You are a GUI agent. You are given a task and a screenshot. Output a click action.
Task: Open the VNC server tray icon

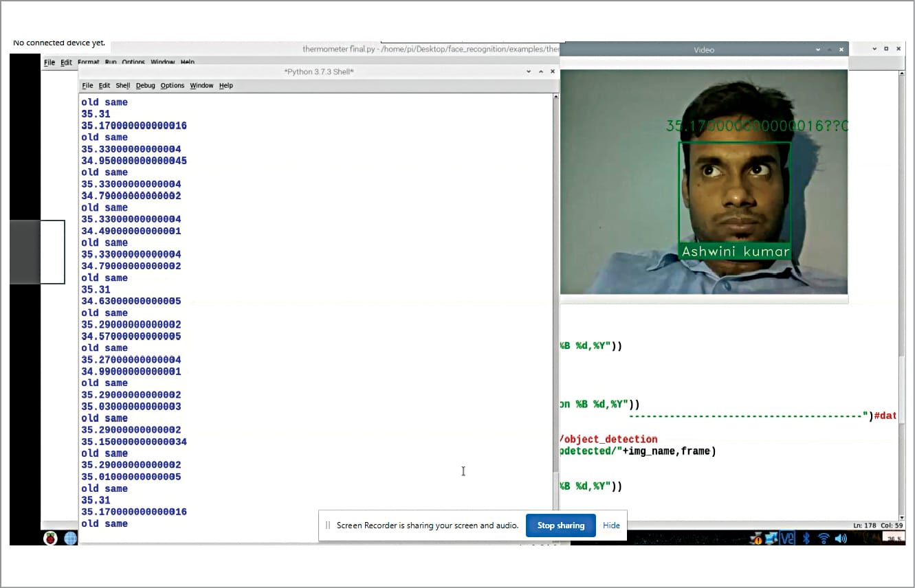788,539
